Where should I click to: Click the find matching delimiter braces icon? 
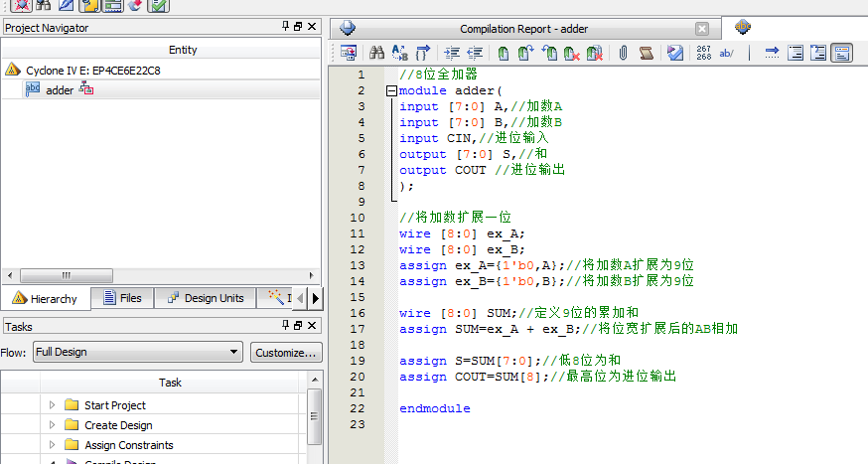(x=423, y=53)
